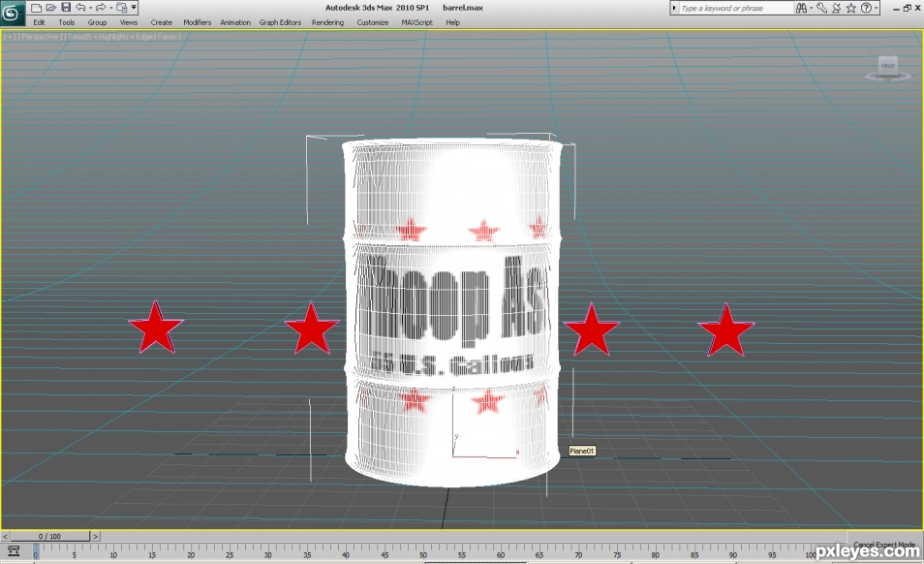The height and width of the screenshot is (564, 924).
Task: Open the Edit menu
Action: (x=39, y=22)
